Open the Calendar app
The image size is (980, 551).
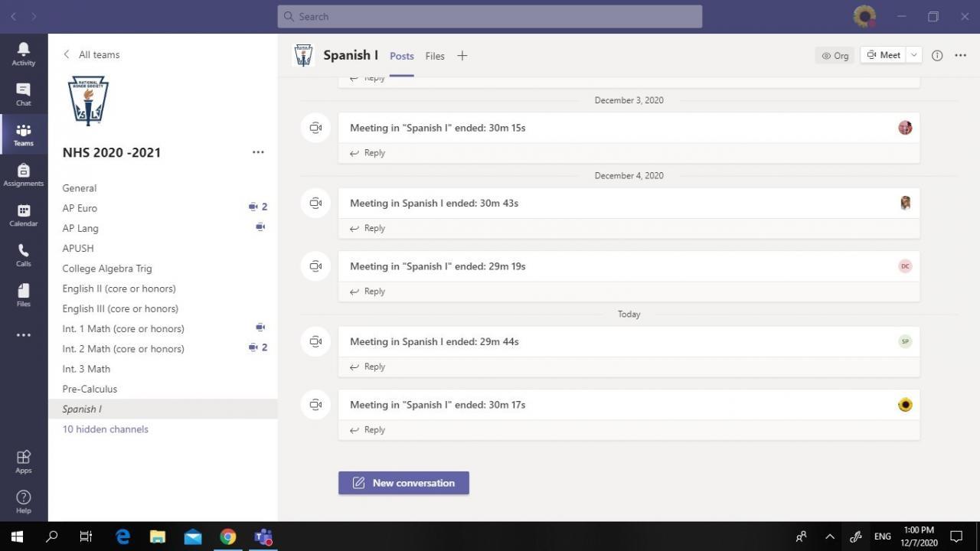[x=24, y=215]
